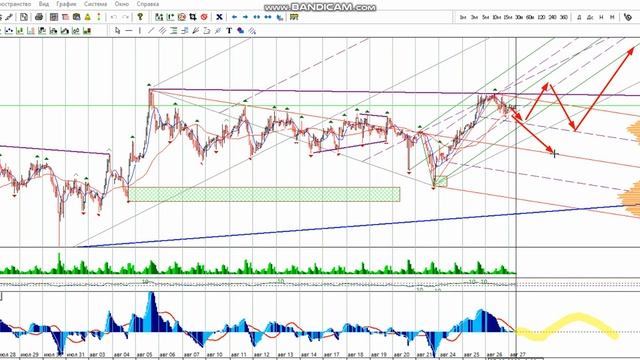Switch timeframe to 1м
This screenshot has height=360, width=640.
click(x=463, y=17)
